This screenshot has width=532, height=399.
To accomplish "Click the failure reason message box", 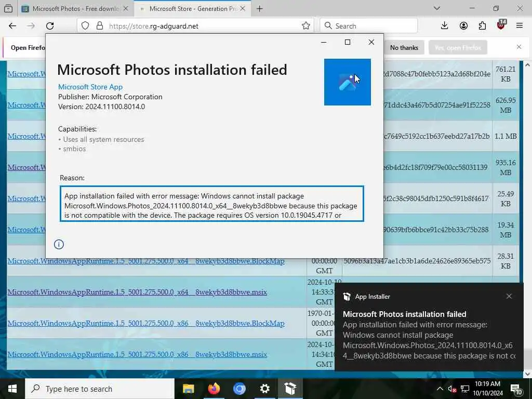I will click(x=212, y=204).
